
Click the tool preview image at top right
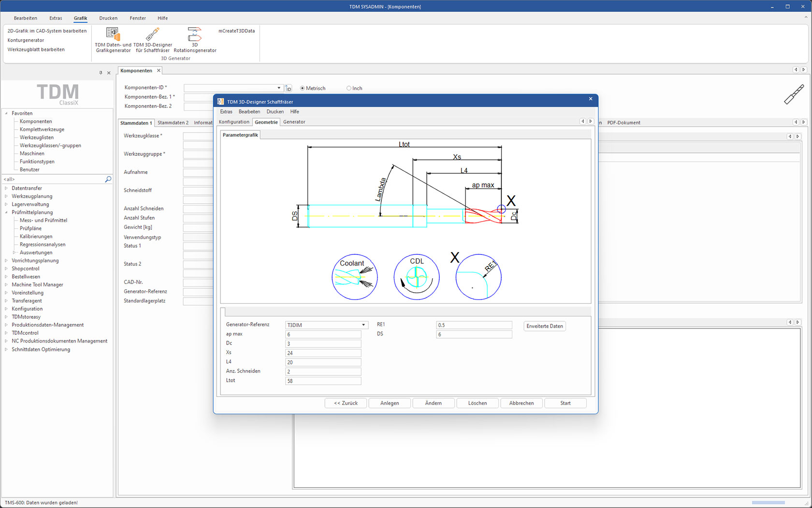pos(794,94)
